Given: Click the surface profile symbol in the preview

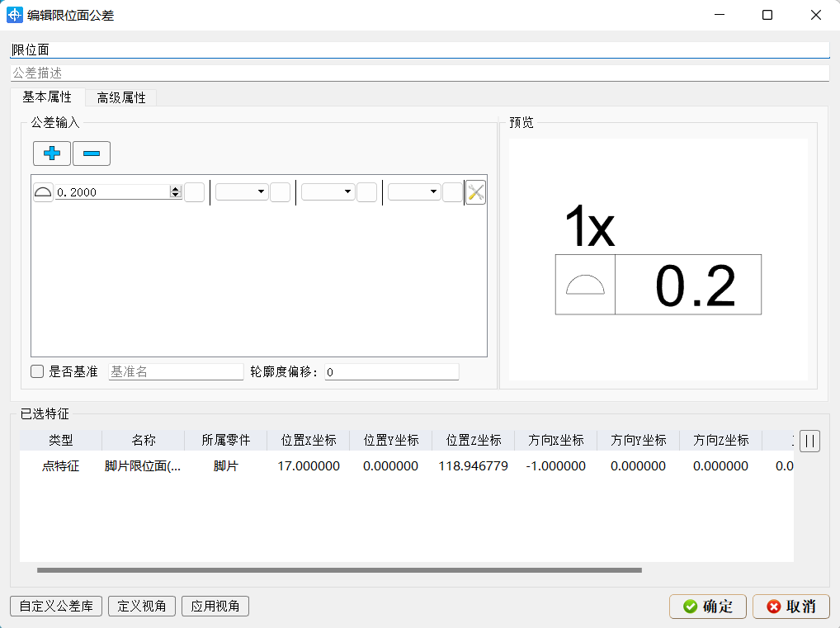Looking at the screenshot, I should tap(585, 284).
